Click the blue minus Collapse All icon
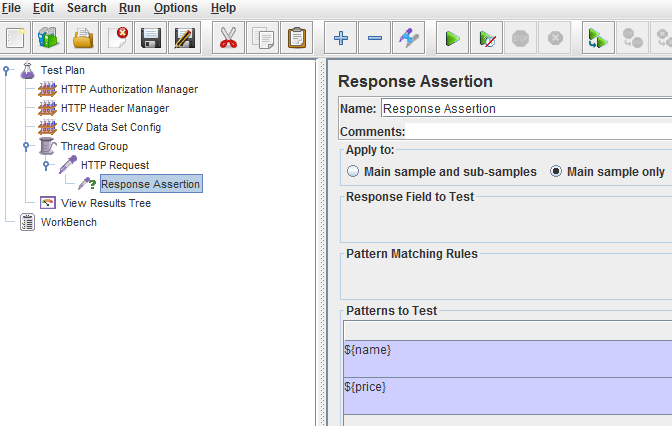This screenshot has width=672, height=426. coord(375,39)
